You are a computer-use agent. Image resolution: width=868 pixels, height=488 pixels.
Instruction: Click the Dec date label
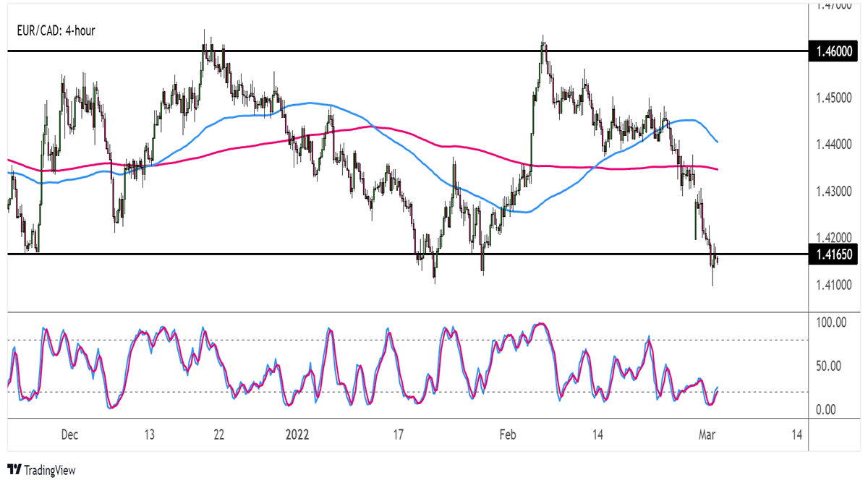69,435
